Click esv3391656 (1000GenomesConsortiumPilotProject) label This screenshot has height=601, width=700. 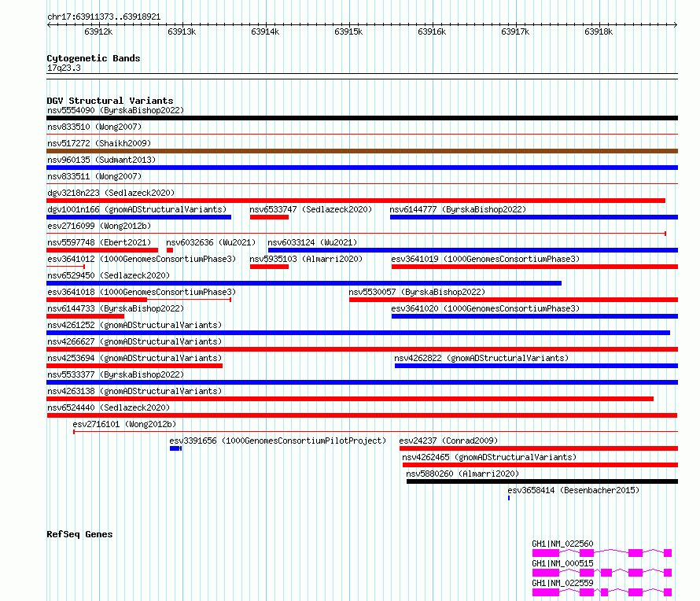pos(278,441)
